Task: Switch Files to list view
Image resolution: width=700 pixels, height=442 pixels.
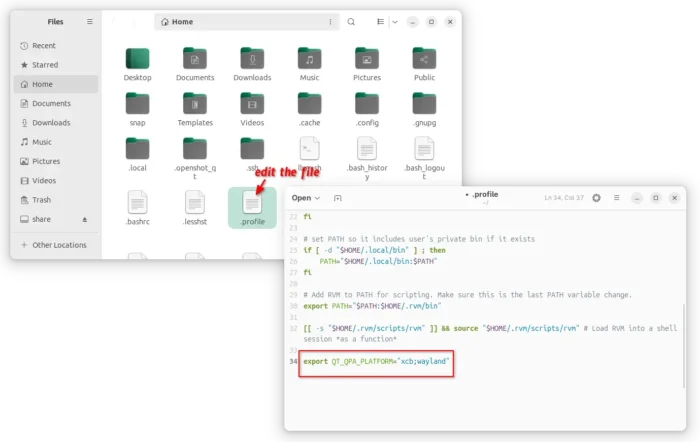Action: tap(379, 21)
